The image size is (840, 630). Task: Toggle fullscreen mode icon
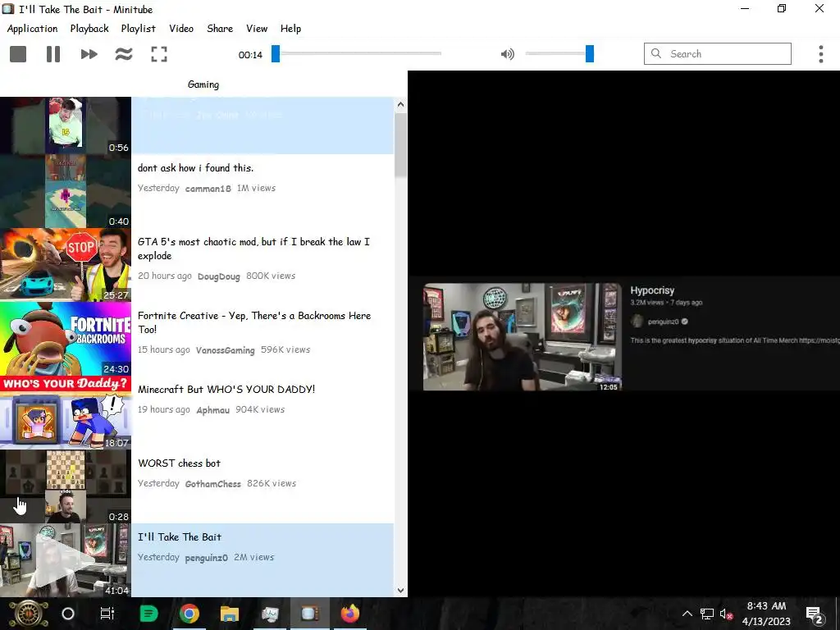pyautogui.click(x=159, y=54)
